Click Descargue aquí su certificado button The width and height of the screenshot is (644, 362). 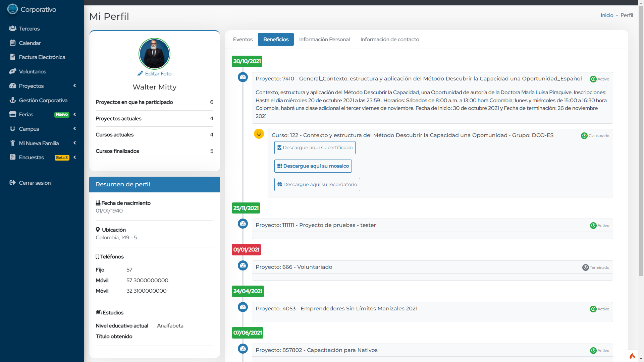tap(315, 148)
